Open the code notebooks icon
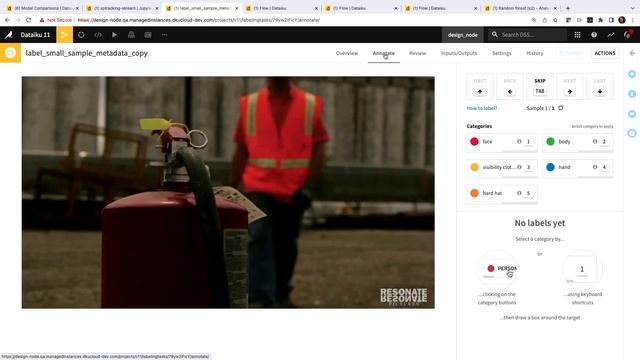 click(x=98, y=35)
